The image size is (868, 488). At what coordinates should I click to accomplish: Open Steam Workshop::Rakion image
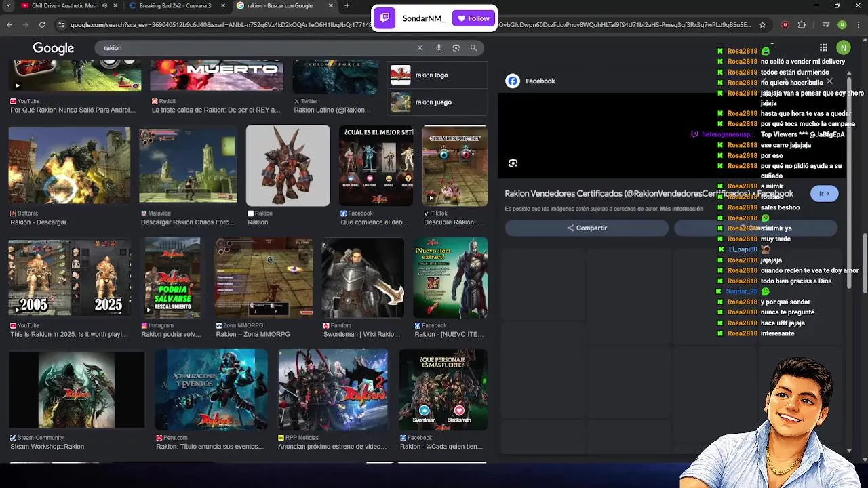click(76, 389)
